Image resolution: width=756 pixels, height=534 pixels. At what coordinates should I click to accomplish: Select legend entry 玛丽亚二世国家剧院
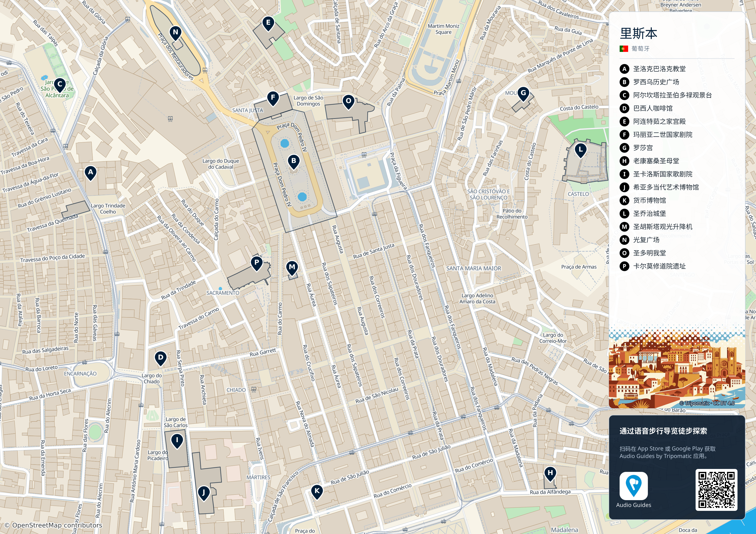(x=662, y=135)
